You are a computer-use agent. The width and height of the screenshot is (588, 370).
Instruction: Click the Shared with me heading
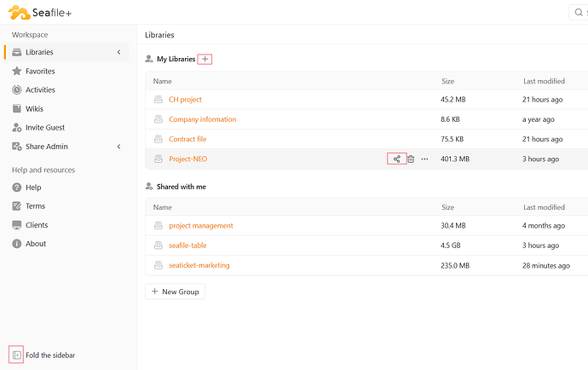point(182,187)
